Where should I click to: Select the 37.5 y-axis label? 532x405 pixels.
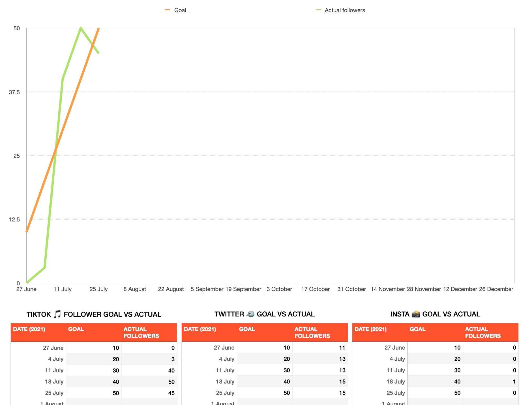[x=14, y=92]
